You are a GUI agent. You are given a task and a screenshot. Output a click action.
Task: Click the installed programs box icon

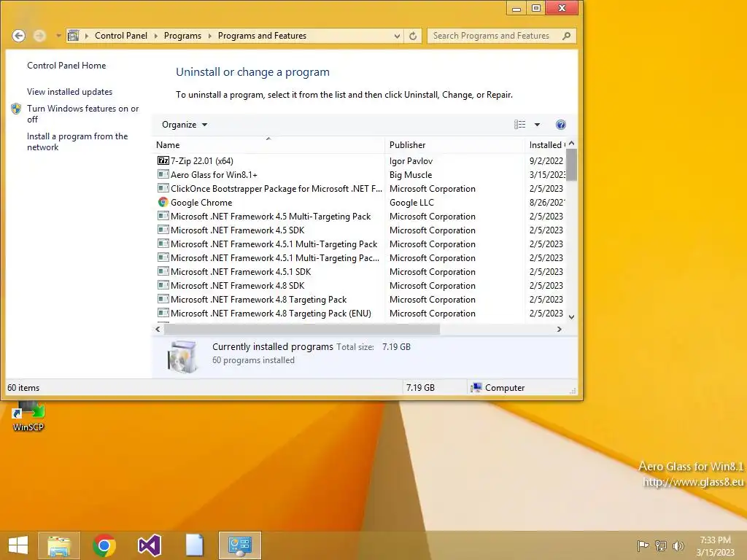pos(182,357)
